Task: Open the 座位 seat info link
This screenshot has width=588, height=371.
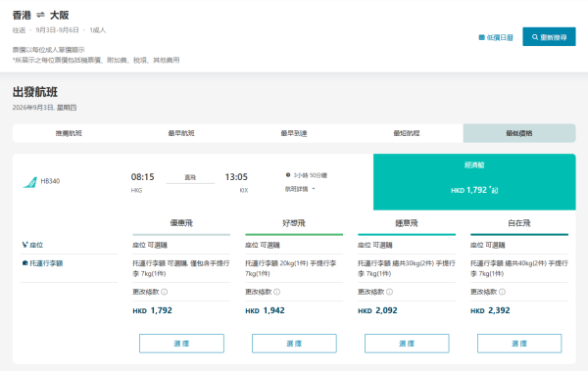Action: (36, 245)
